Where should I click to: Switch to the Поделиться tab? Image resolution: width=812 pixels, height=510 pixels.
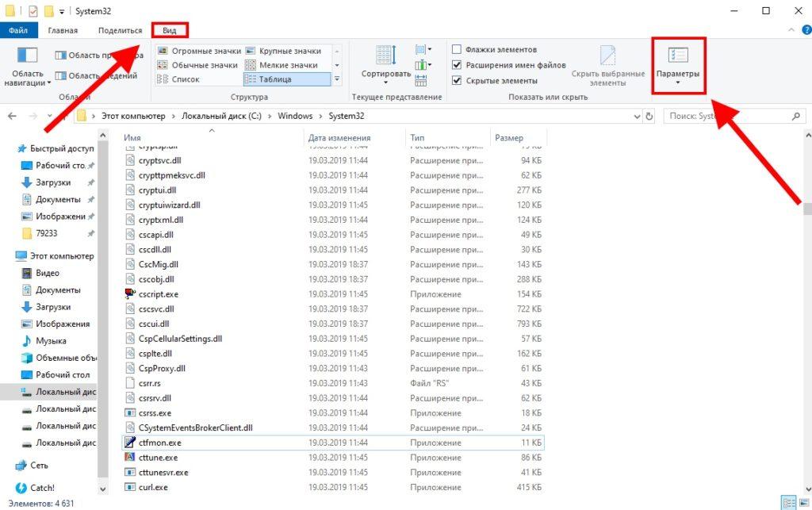coord(121,30)
